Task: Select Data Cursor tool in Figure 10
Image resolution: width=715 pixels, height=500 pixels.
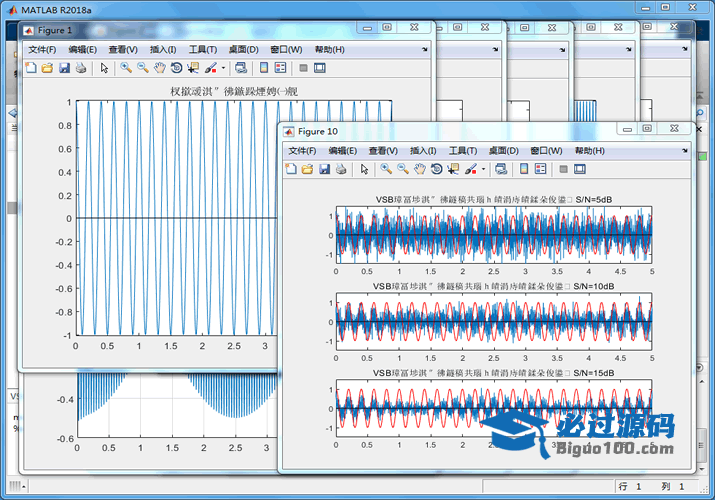Action: 453,169
